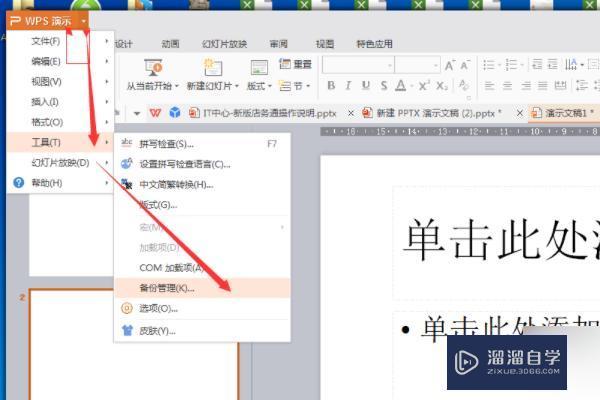
Task: Click the decrease font size icon
Action: coord(465,65)
